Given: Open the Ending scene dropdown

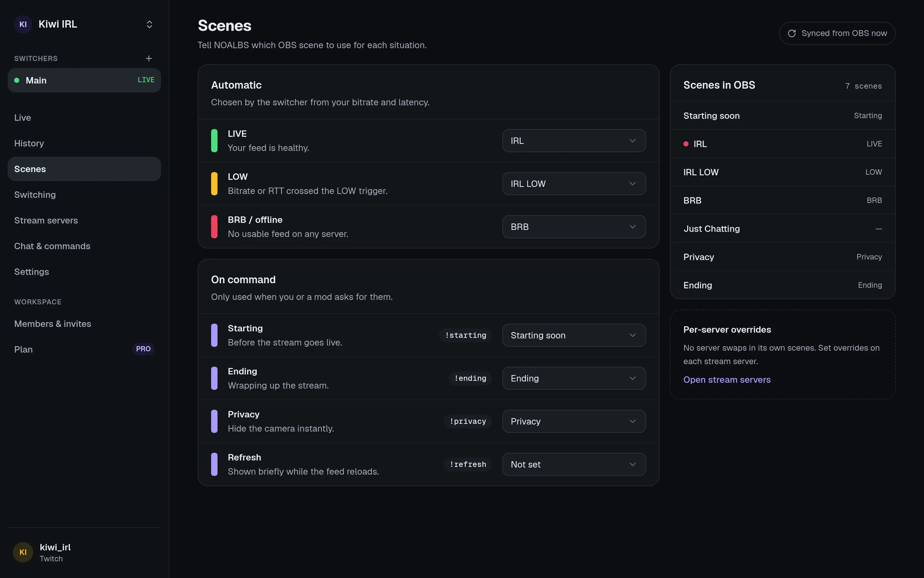Looking at the screenshot, I should 574,379.
